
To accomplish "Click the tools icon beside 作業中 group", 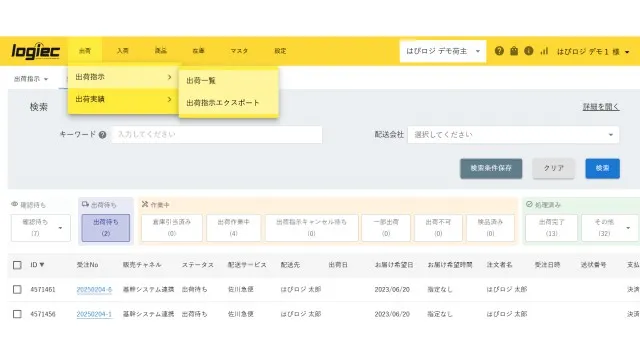I will (x=144, y=204).
